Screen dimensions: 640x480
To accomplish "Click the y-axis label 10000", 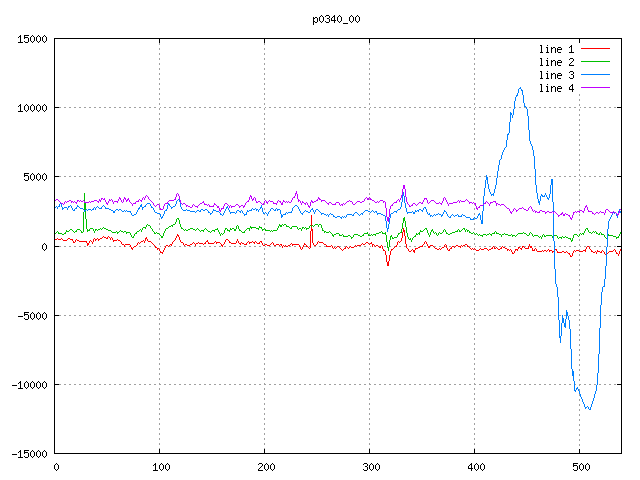I will 32,108.
